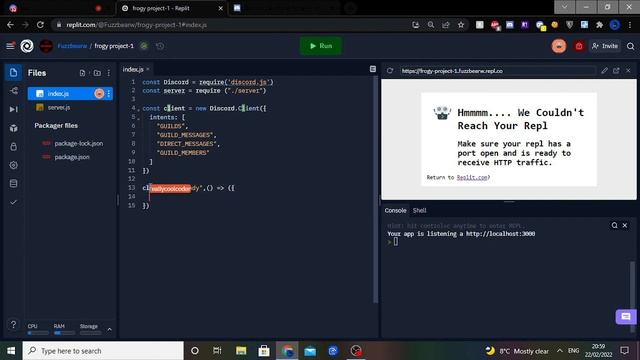Click the Storage usage bar
The image size is (640, 360).
point(91,333)
